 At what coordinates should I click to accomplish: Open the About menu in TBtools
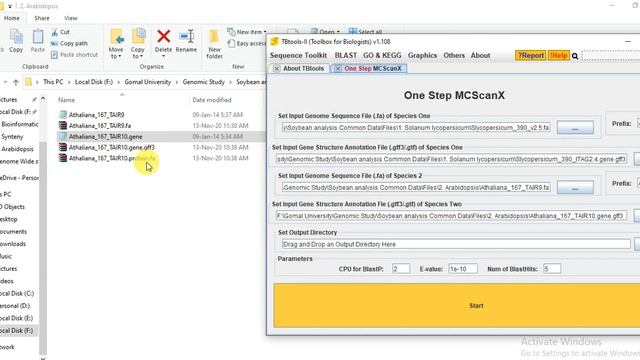pyautogui.click(x=480, y=56)
